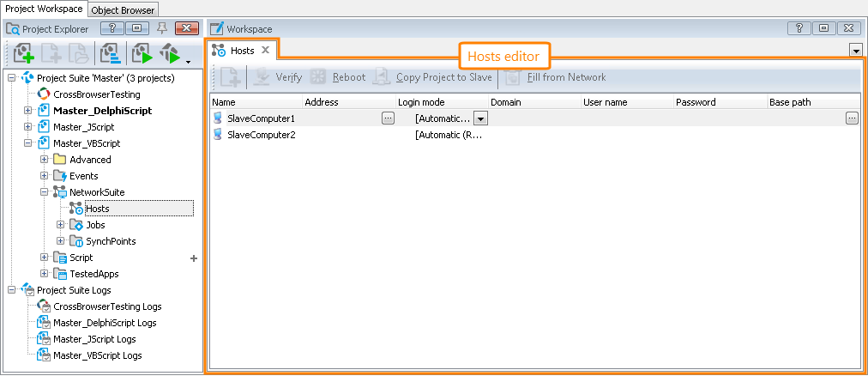Click the SlaveComputer1 computer icon
868x376 pixels.
pyautogui.click(x=218, y=118)
